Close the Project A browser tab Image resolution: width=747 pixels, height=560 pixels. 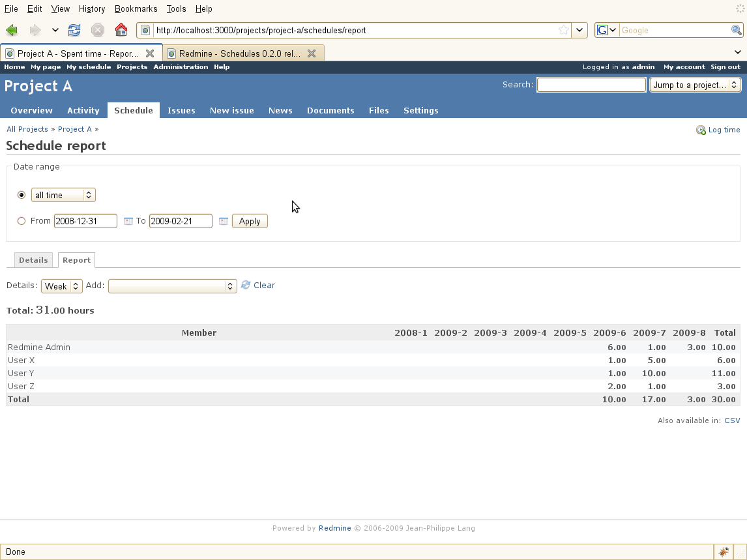click(x=150, y=53)
